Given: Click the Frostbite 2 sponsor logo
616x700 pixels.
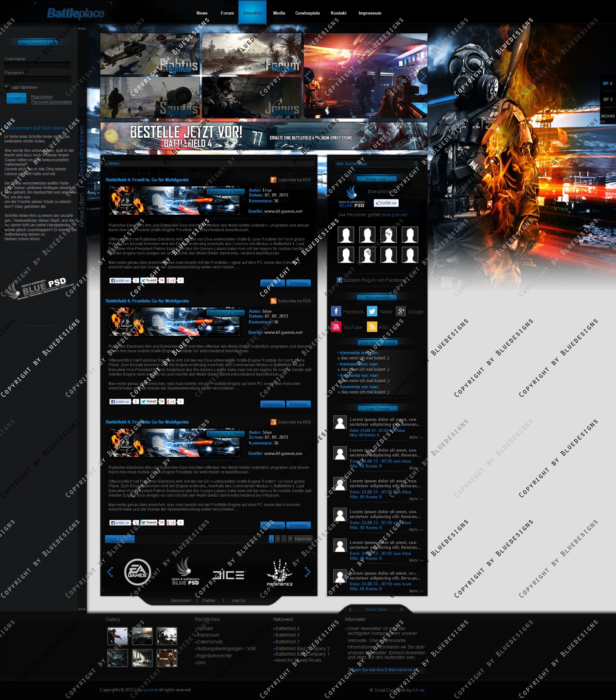Looking at the screenshot, I should (x=279, y=573).
